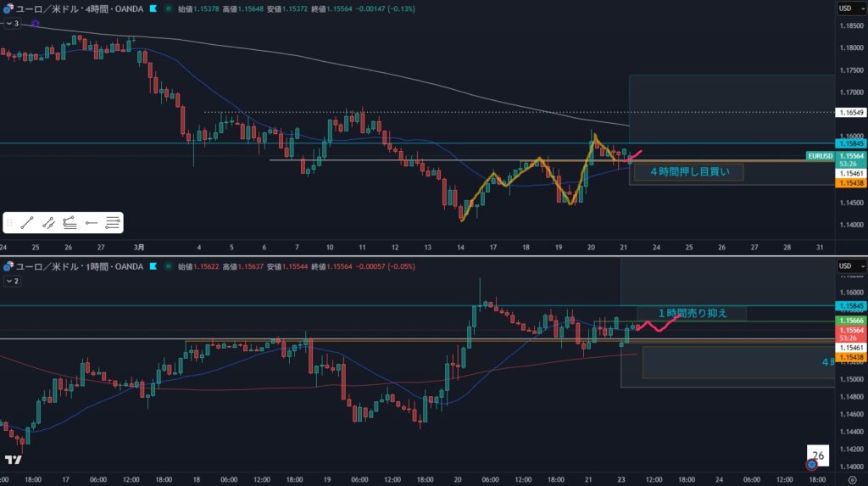Click the purple indicator marker near top-left

[35, 23]
